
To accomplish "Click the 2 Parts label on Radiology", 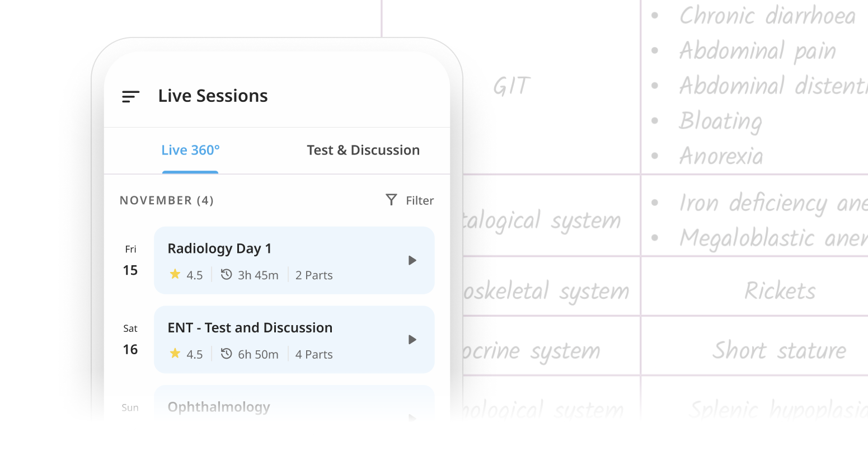I will pos(314,275).
